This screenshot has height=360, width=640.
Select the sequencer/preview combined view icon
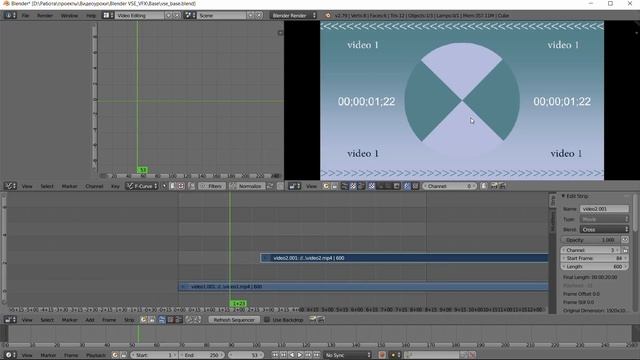coord(179,320)
